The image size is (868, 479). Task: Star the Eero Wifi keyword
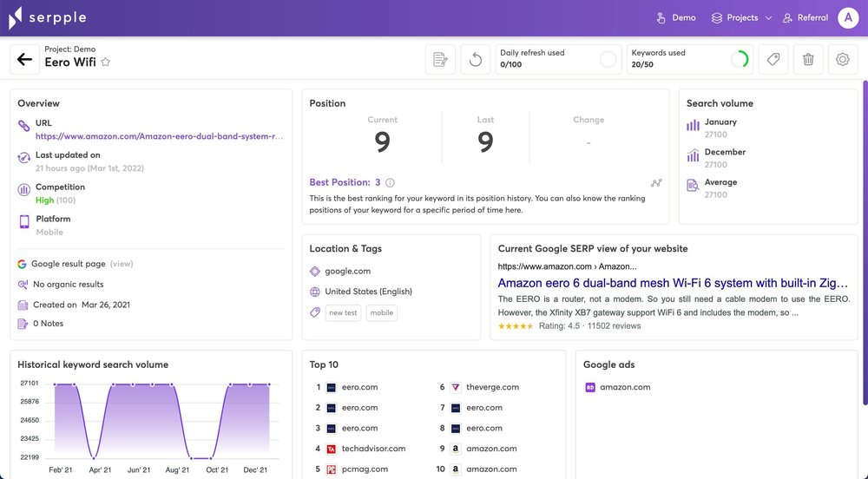[106, 62]
